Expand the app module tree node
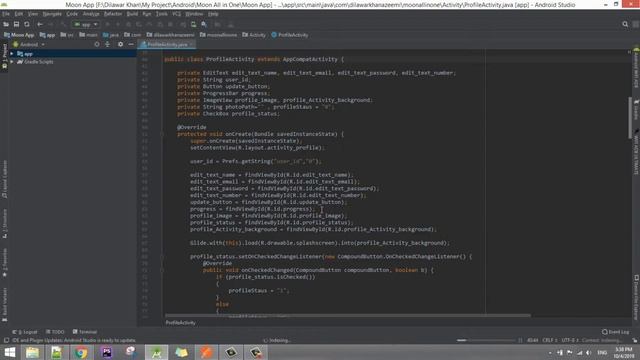The image size is (640, 360). (x=12, y=54)
